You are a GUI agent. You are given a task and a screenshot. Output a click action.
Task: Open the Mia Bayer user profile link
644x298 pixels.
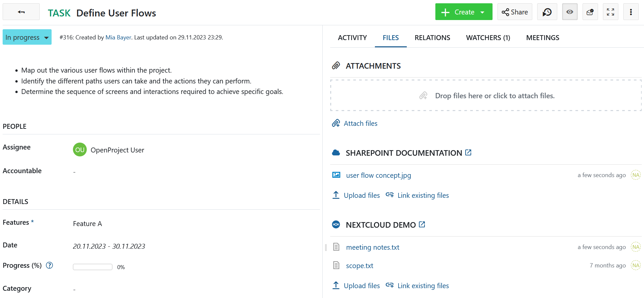click(118, 37)
